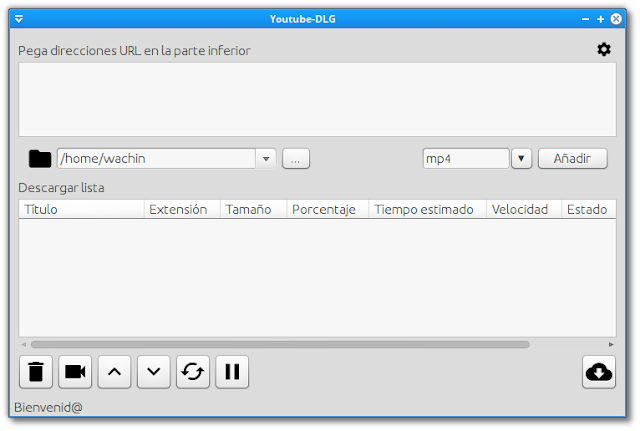Pause the download using the pause button
Image resolution: width=640 pixels, height=431 pixels.
[232, 372]
